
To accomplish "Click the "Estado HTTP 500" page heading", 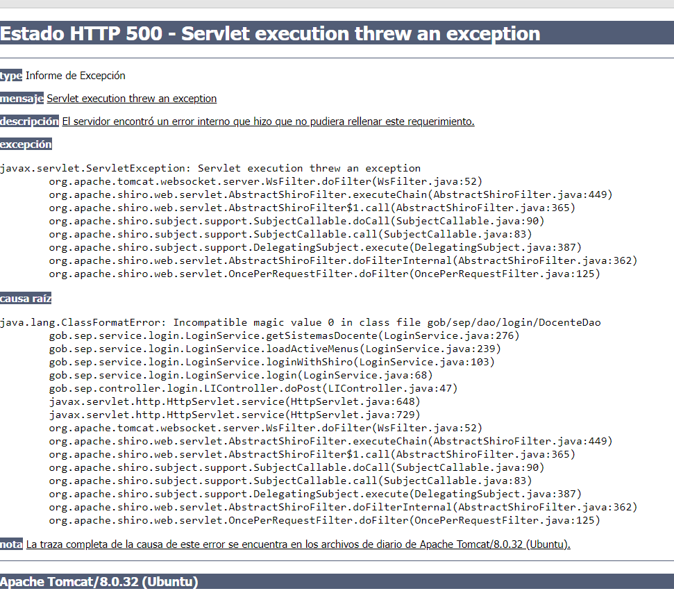I will (270, 33).
